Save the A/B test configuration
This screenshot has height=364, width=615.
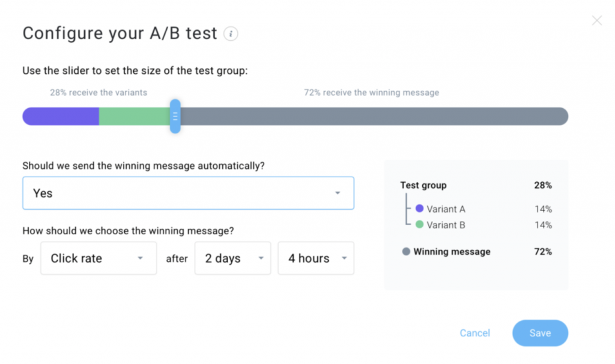(x=539, y=333)
